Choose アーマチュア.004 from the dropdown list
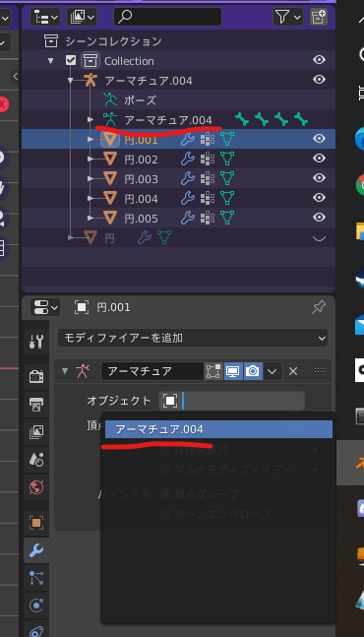This screenshot has width=364, height=637. tap(218, 429)
